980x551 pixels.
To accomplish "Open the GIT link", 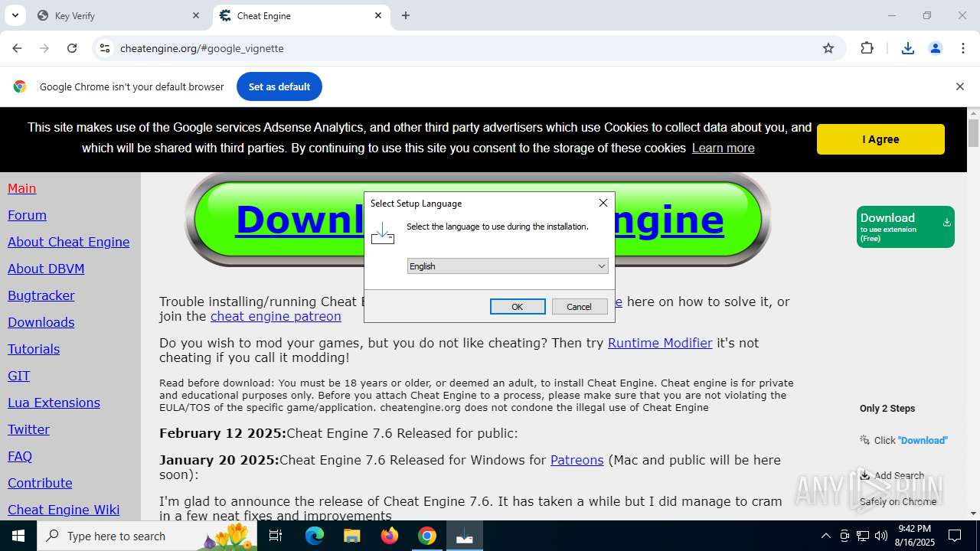I will (x=19, y=376).
